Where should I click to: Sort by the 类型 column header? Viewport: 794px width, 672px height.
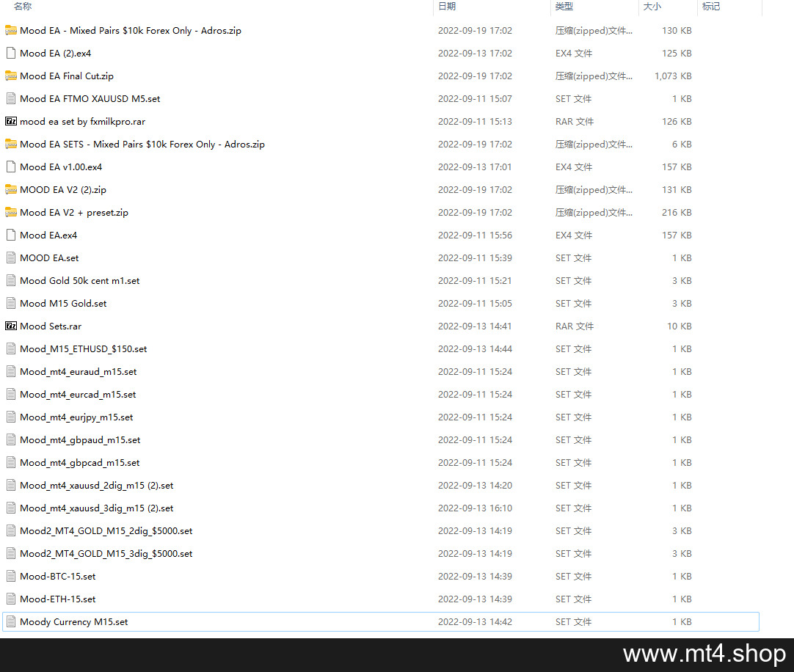[x=564, y=7]
